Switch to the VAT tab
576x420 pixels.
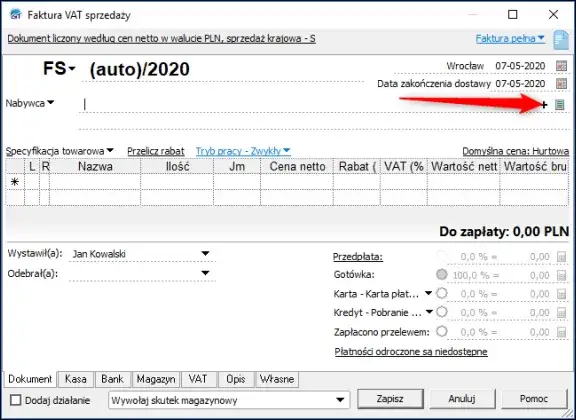tap(198, 379)
